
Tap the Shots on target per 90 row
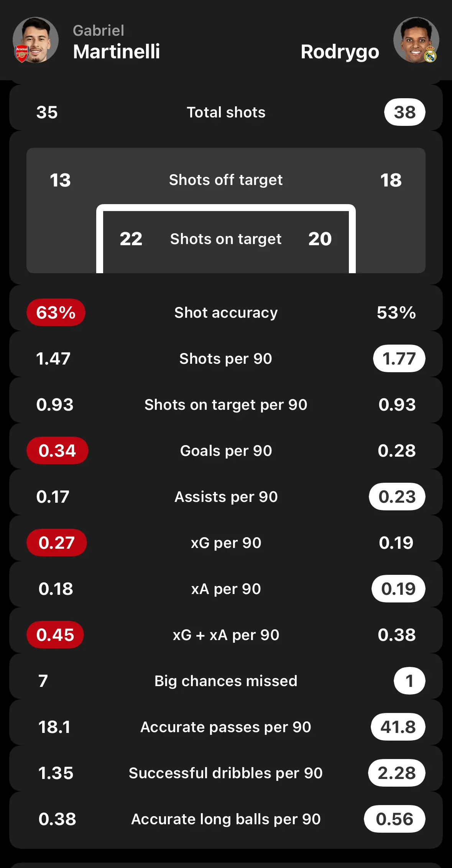point(226,404)
